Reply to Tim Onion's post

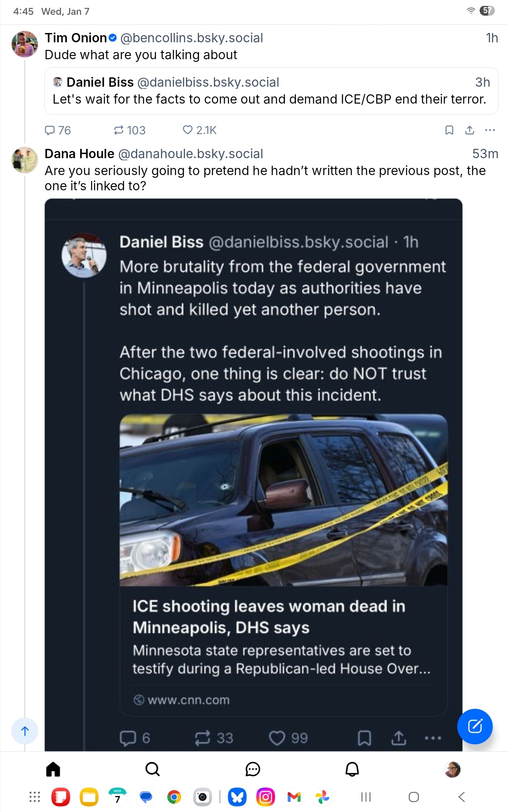coord(57,130)
